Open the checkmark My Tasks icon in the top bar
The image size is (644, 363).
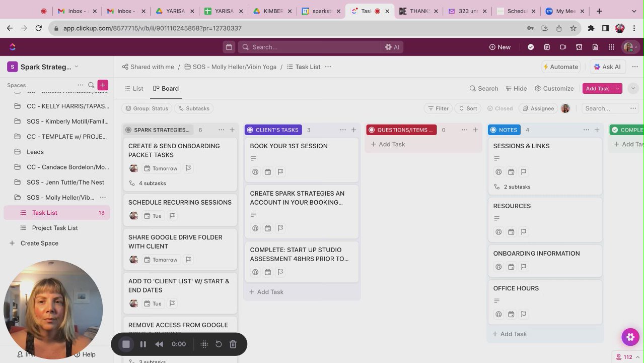[x=531, y=47]
